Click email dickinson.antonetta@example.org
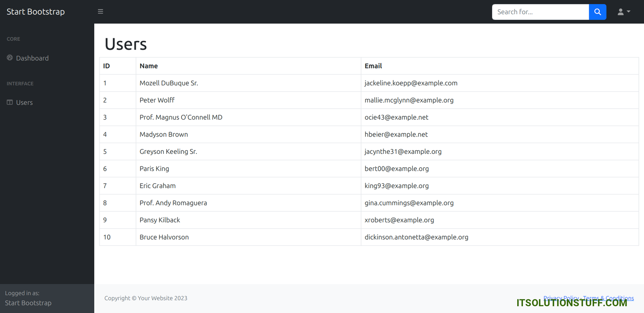The width and height of the screenshot is (644, 313). [x=416, y=237]
